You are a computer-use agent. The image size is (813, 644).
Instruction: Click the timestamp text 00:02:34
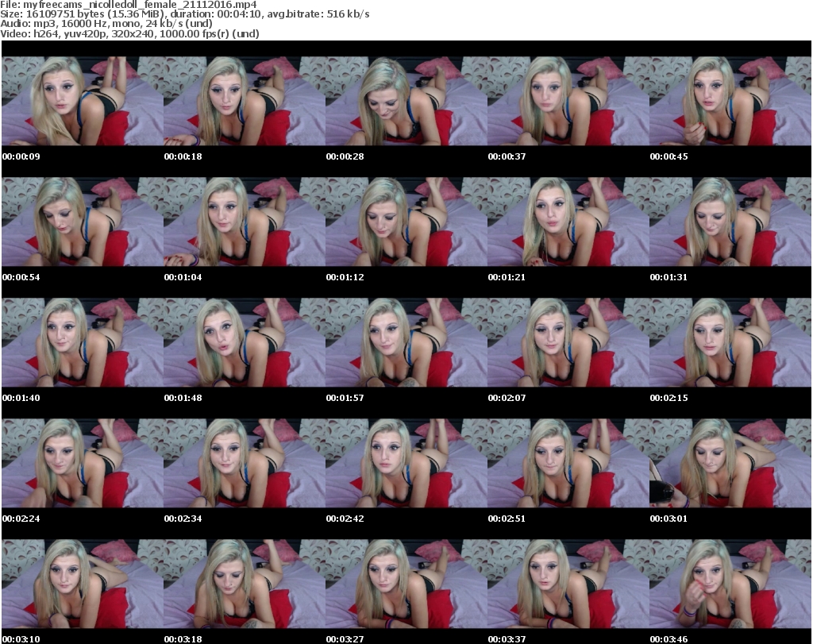point(183,519)
